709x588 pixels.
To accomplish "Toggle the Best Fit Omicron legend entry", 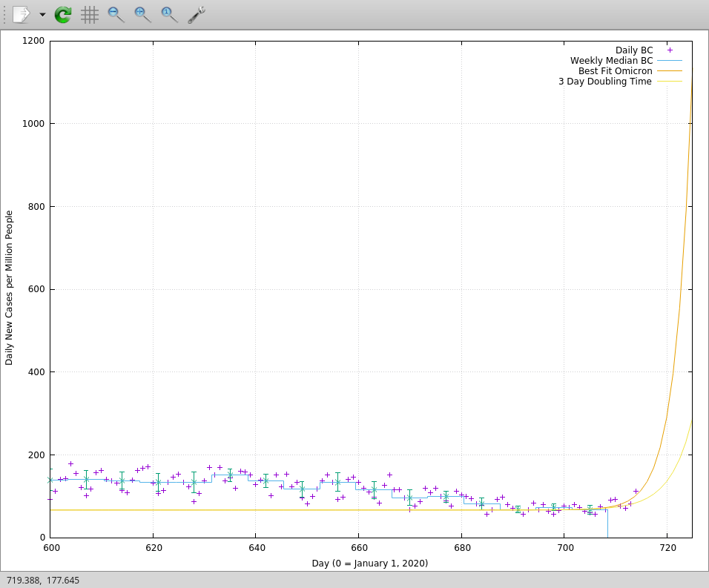I will coord(615,71).
